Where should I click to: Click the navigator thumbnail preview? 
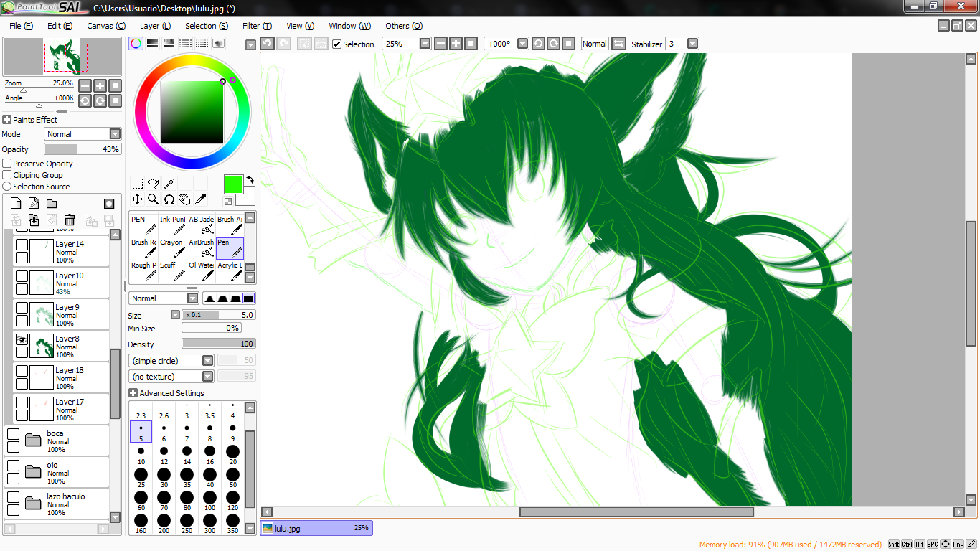tap(62, 57)
